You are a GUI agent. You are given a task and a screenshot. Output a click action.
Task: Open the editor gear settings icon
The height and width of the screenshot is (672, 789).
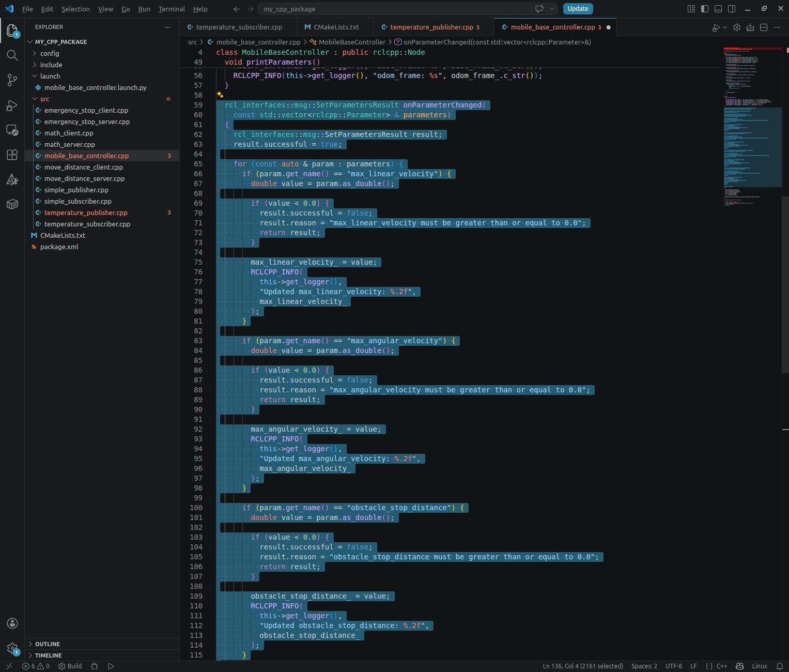(737, 27)
